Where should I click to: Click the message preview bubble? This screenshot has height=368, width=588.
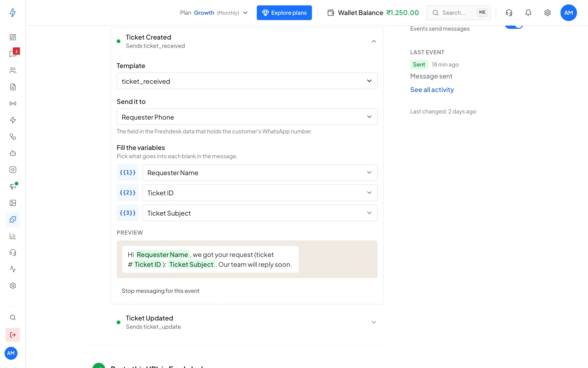click(x=210, y=259)
